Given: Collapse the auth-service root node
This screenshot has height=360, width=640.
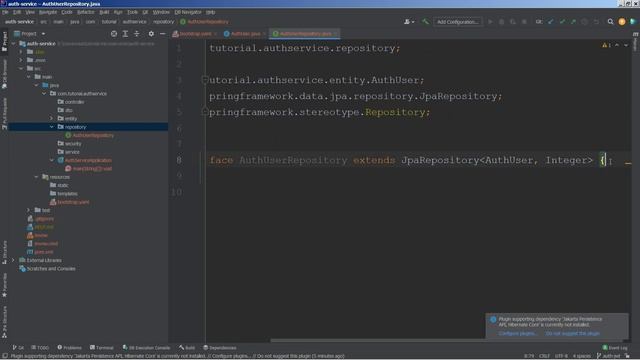Looking at the screenshot, I should [x=13, y=44].
